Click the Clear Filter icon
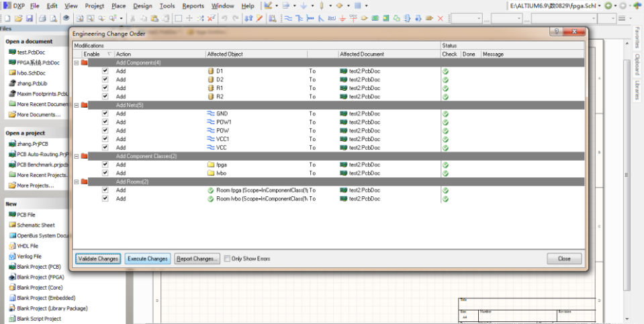This screenshot has width=644, height=324. (x=211, y=19)
